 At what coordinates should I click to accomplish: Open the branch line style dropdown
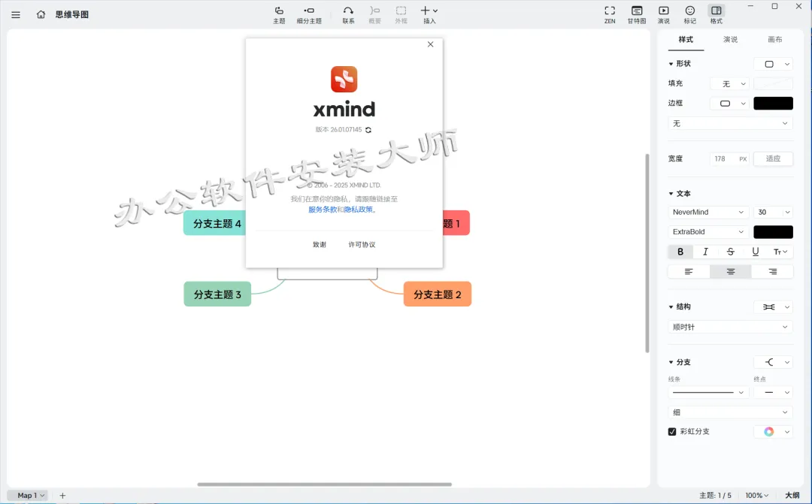click(x=708, y=393)
